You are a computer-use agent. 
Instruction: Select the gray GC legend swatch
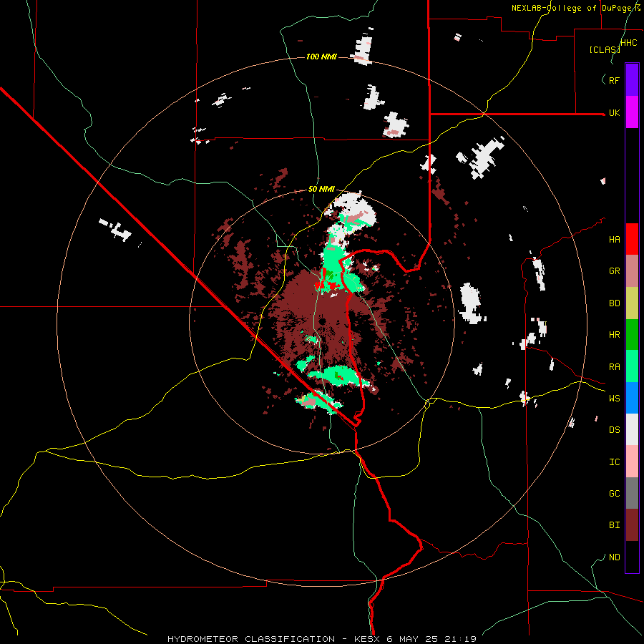point(632,493)
